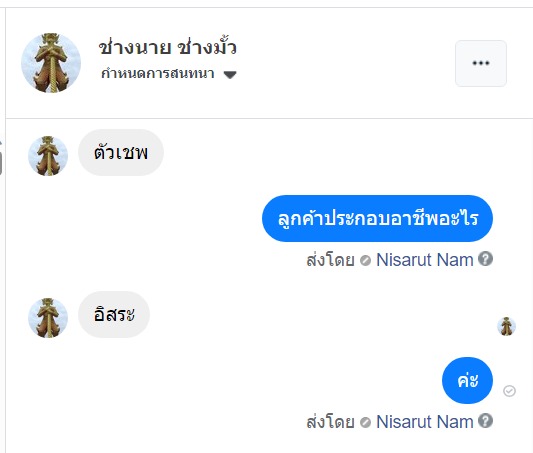Open first Nisarut Nam sender link

(425, 260)
